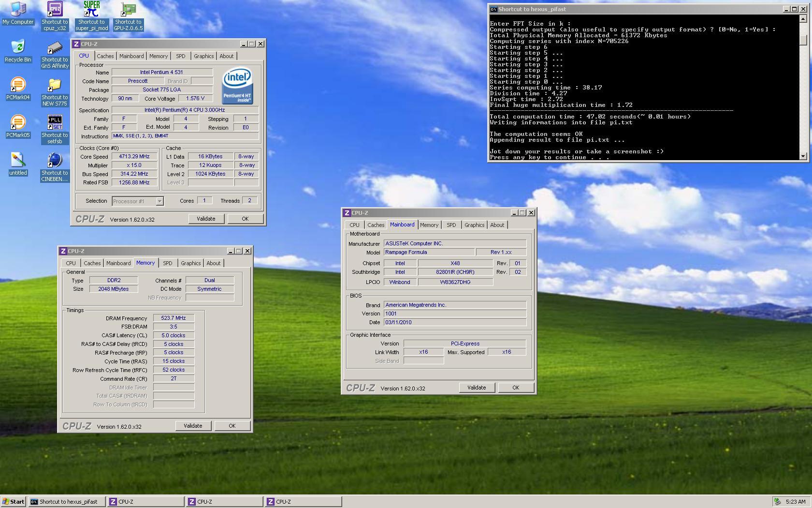Launch the Shortcut to super_pi_mod icon
This screenshot has width=812, height=508.
[x=91, y=16]
